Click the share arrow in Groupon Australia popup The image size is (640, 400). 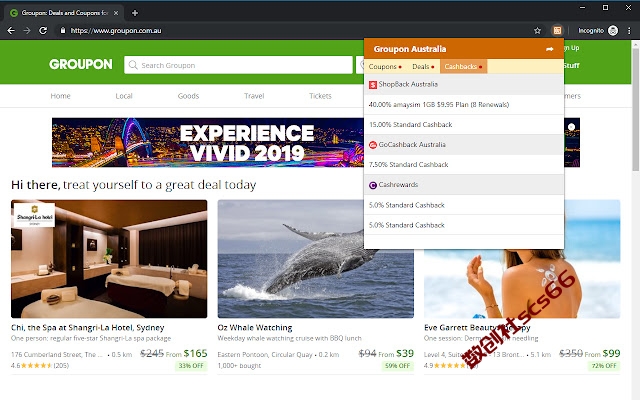click(550, 49)
